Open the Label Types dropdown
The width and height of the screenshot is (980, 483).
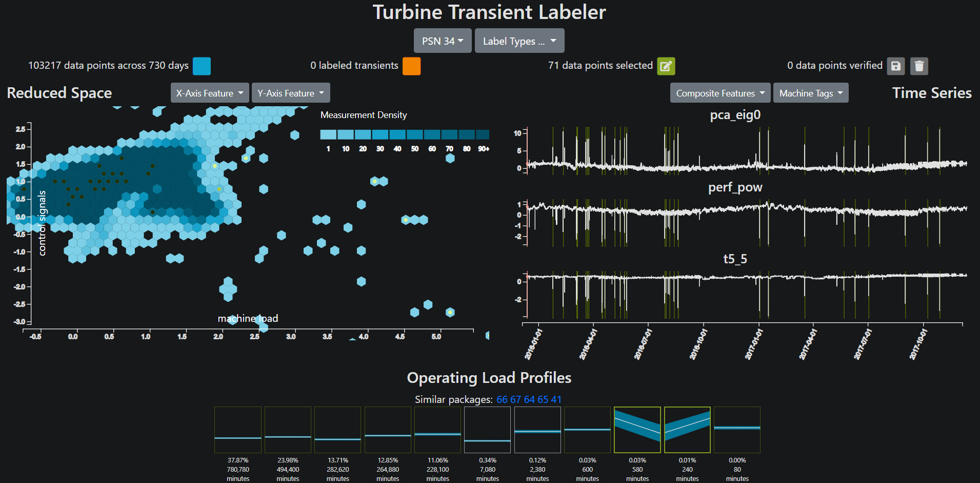(519, 41)
